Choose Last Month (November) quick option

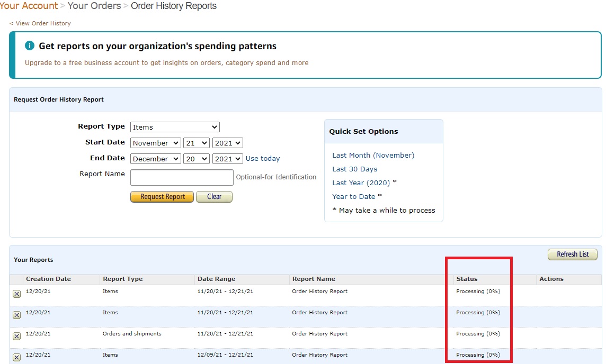[x=373, y=155]
